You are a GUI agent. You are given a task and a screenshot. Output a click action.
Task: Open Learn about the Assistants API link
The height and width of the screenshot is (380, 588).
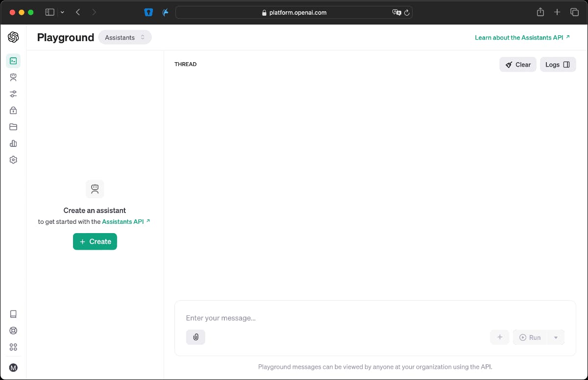click(x=522, y=37)
